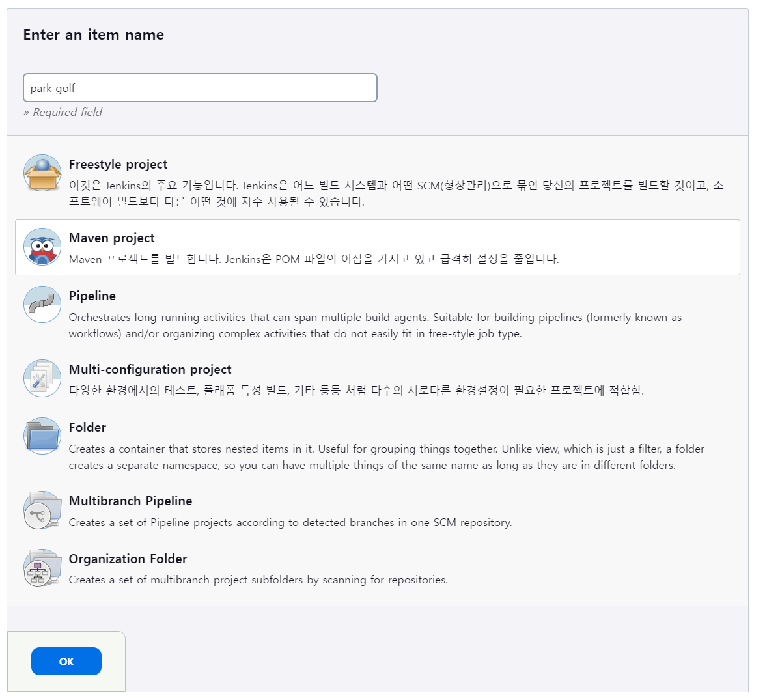Image resolution: width=780 pixels, height=700 pixels.
Task: Click the Maven project POM description text
Action: click(x=314, y=259)
